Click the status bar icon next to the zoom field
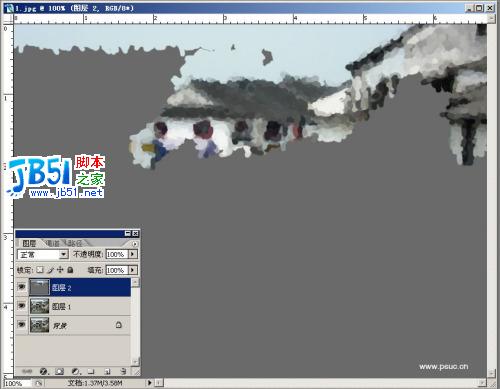 point(39,383)
